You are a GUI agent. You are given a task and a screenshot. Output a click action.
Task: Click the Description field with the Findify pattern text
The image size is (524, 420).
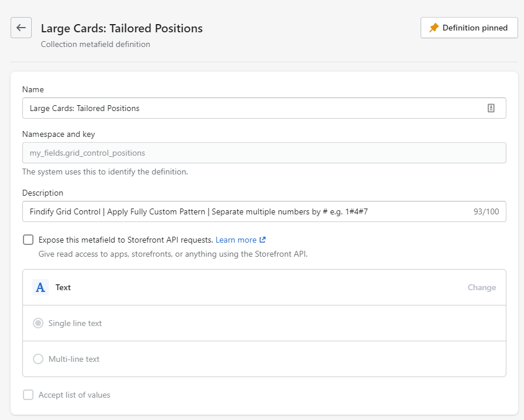coord(235,211)
